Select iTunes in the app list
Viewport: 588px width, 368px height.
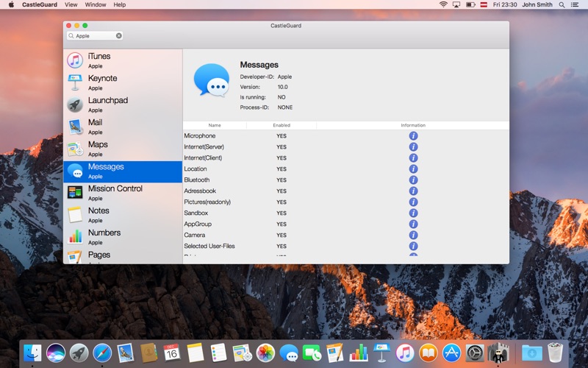123,60
